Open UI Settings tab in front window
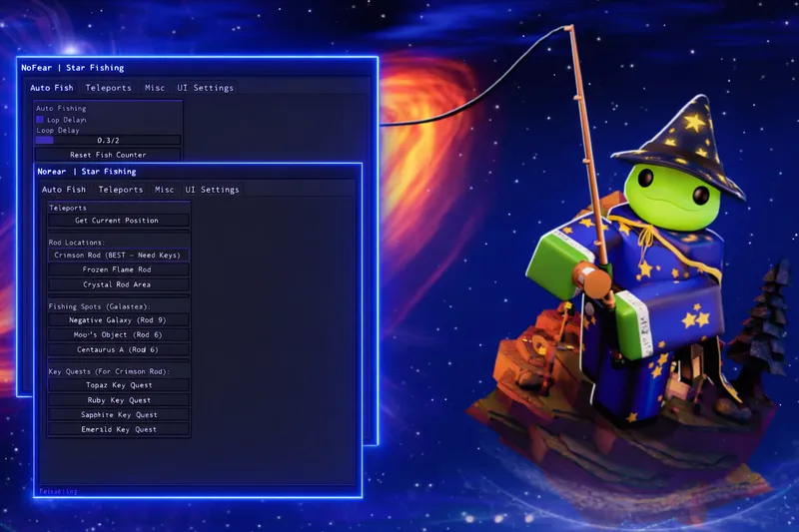Image resolution: width=799 pixels, height=532 pixels. pyautogui.click(x=212, y=190)
